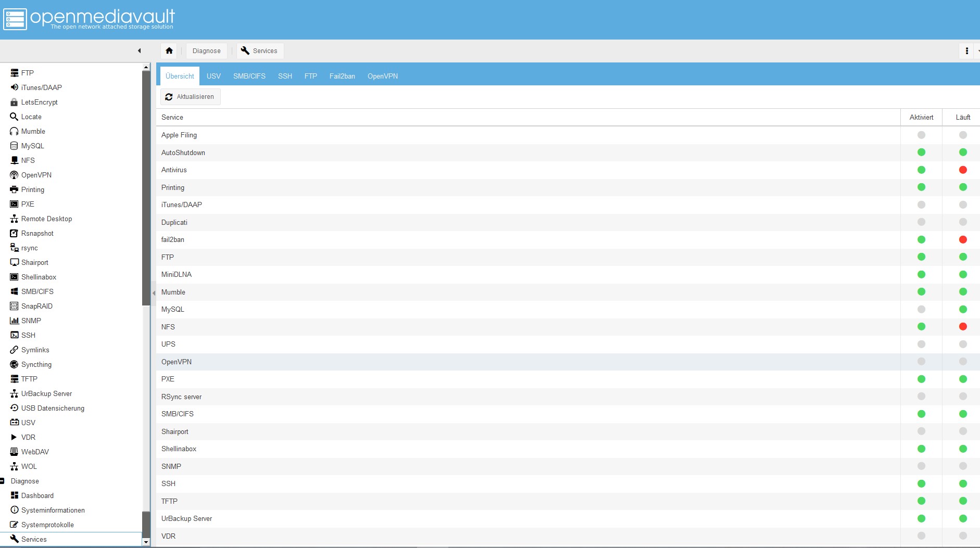
Task: Click the home icon in breadcrumb
Action: [169, 50]
